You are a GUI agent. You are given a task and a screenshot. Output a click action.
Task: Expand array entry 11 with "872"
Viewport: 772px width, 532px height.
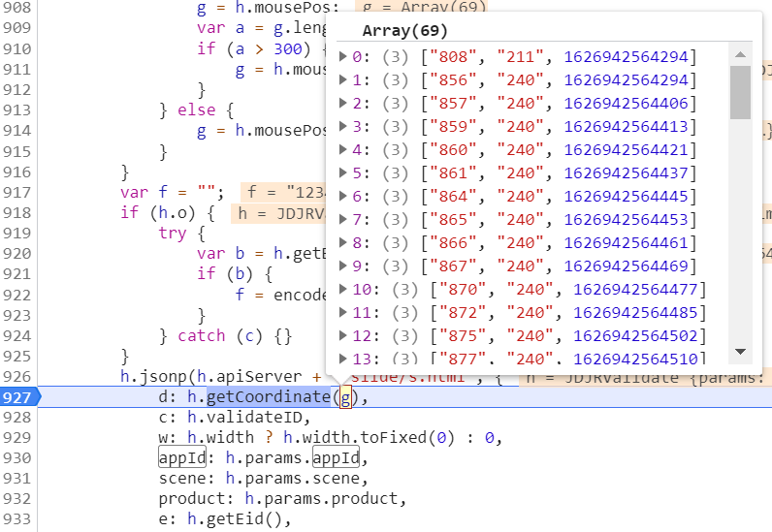click(343, 312)
